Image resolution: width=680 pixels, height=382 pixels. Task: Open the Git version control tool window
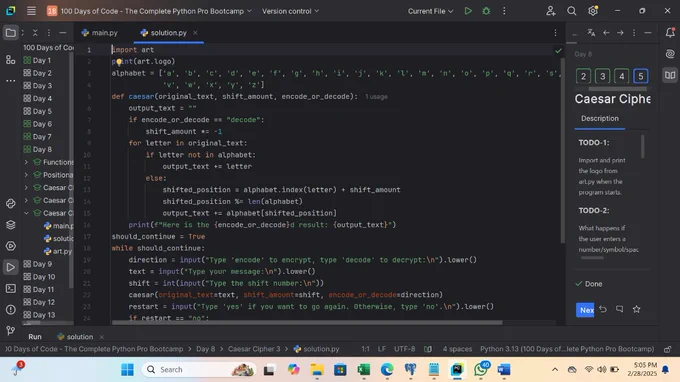[11, 330]
